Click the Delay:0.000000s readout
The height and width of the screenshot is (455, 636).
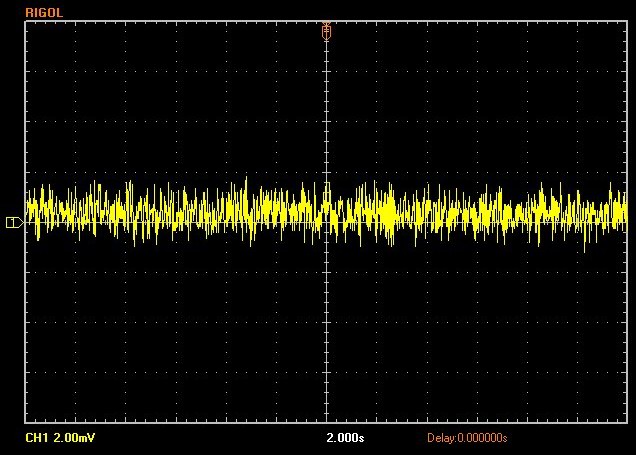tap(467, 438)
